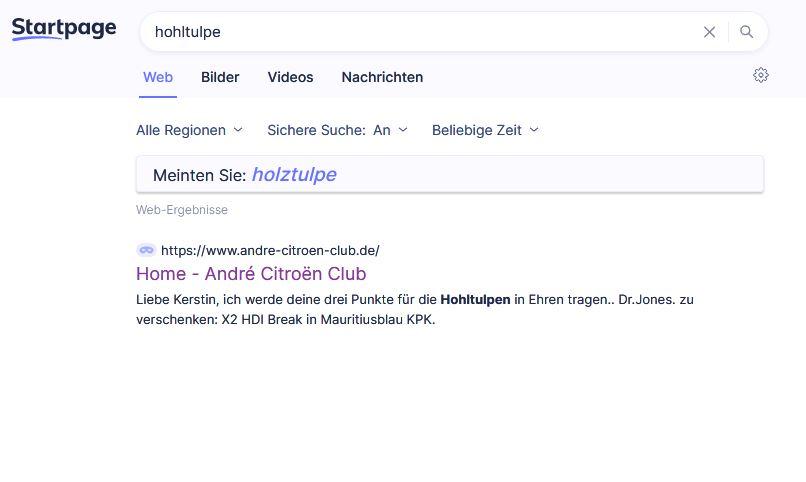The image size is (806, 482).
Task: Open the Sichere Suche dropdown
Action: 337,131
